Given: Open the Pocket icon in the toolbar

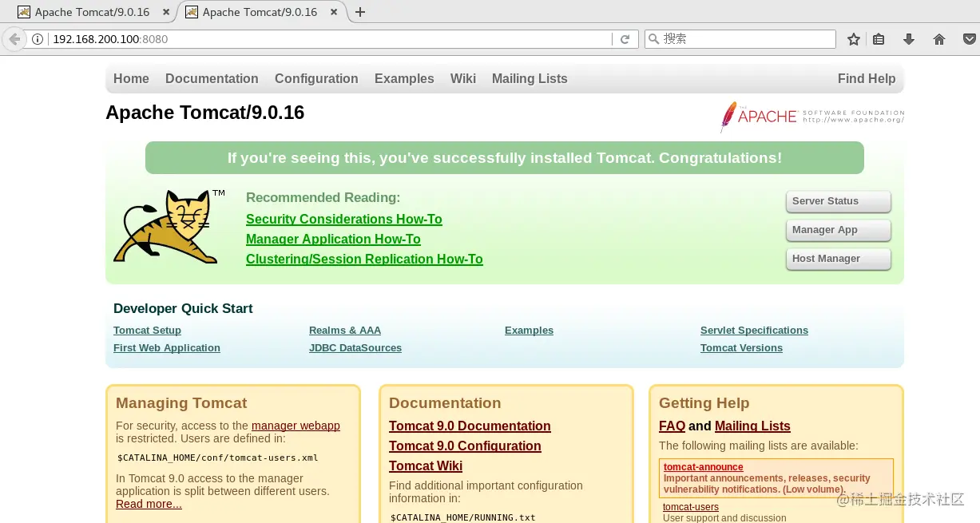Looking at the screenshot, I should pos(970,39).
